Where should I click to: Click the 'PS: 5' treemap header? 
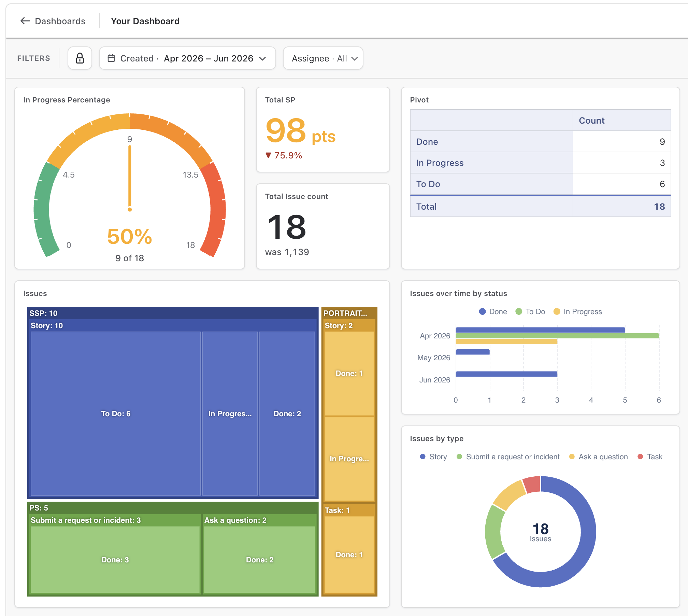click(x=173, y=508)
